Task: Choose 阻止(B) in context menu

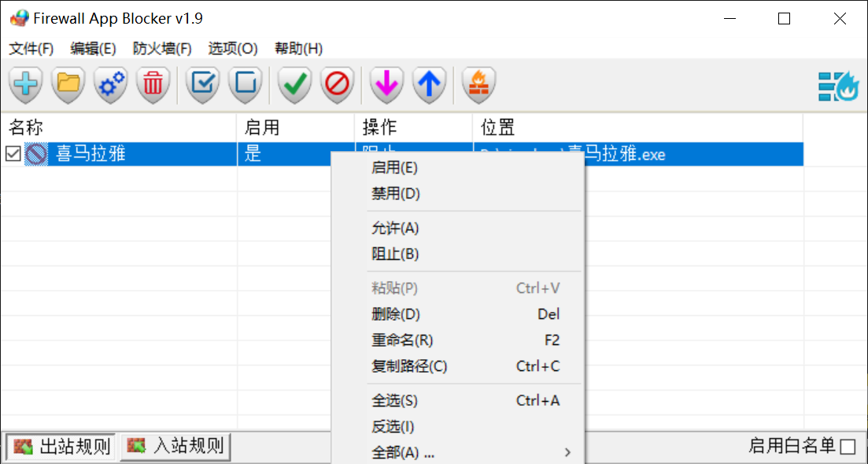Action: coord(457,254)
